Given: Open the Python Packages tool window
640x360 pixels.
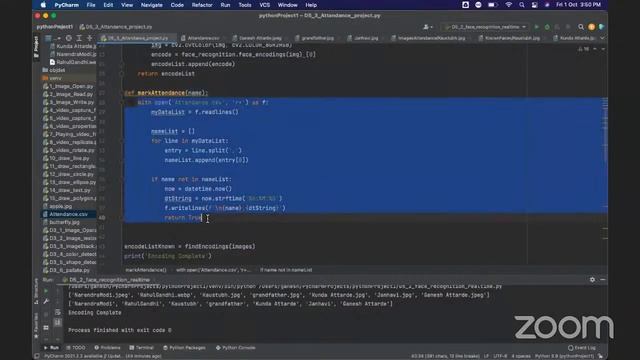Looking at the screenshot, I should (184, 348).
